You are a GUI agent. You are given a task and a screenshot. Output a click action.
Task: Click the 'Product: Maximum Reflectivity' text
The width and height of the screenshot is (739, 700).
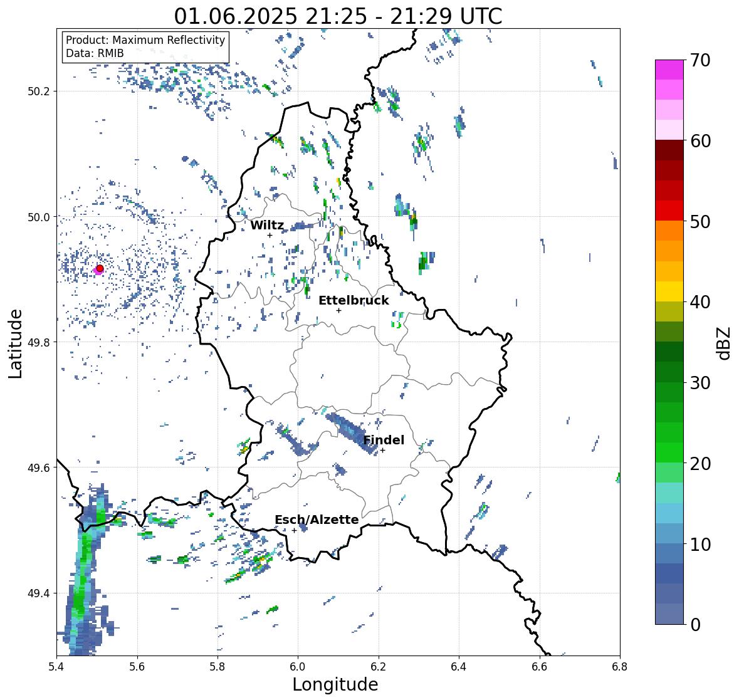(x=145, y=40)
